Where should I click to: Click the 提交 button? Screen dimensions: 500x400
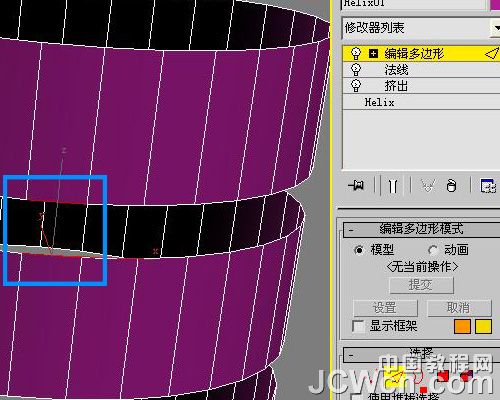tap(421, 285)
